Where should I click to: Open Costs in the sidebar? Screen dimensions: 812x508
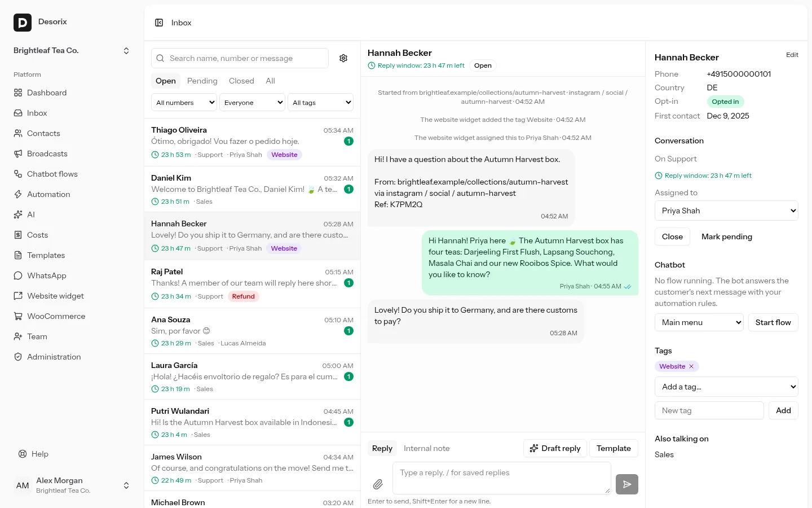72,235
